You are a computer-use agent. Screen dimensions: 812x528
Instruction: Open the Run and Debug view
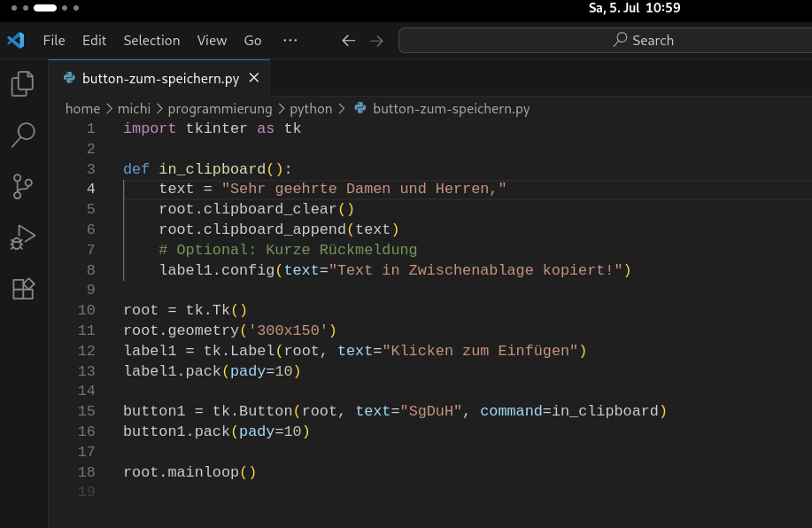[23, 237]
